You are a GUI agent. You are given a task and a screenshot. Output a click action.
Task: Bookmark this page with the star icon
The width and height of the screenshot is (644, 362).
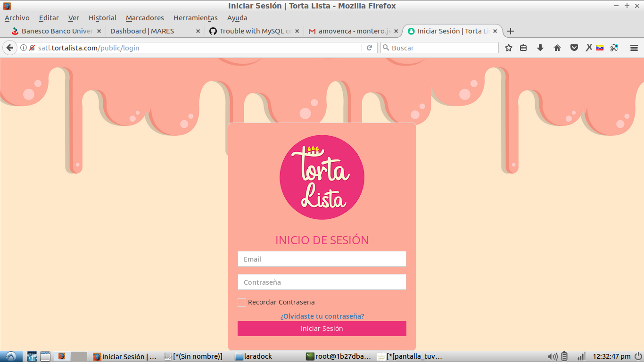pos(509,48)
